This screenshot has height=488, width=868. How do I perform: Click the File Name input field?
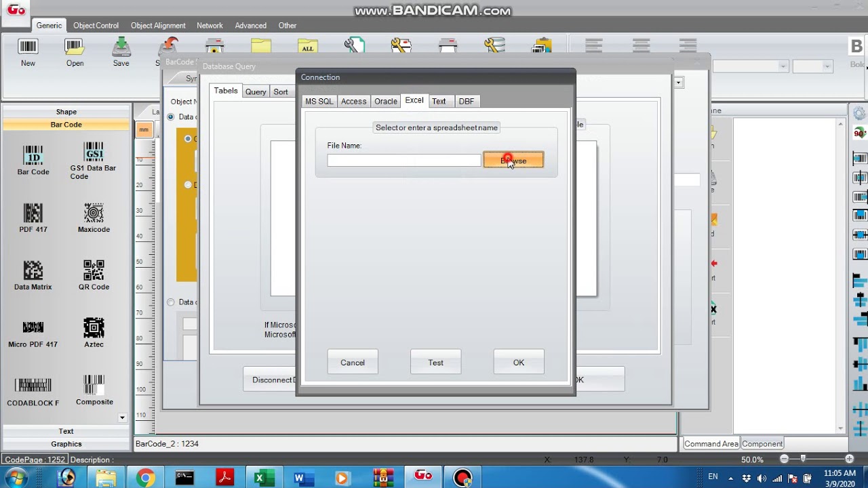pyautogui.click(x=404, y=161)
